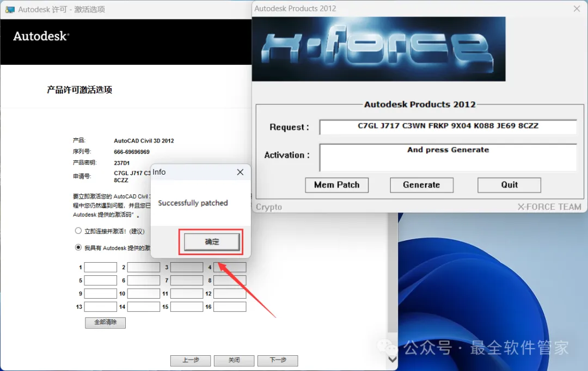This screenshot has width=588, height=371.
Task: Click activation code box 15
Action: 187,307
